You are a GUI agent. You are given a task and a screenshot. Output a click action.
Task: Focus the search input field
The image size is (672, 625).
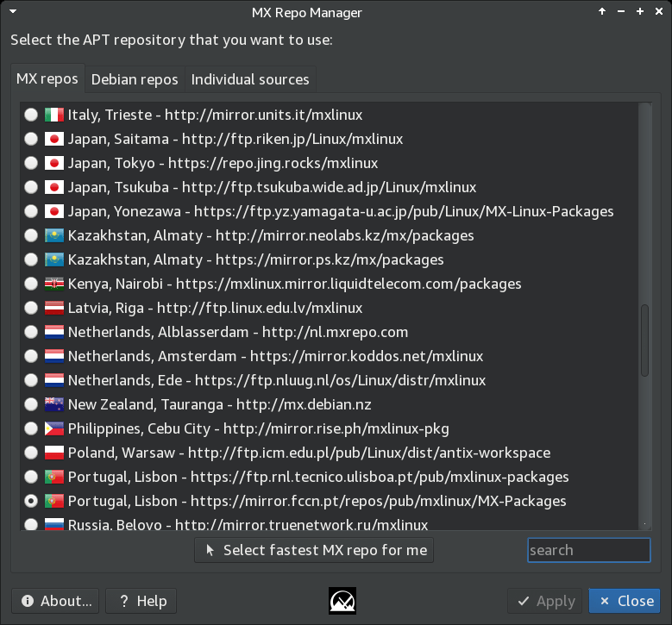(x=588, y=550)
